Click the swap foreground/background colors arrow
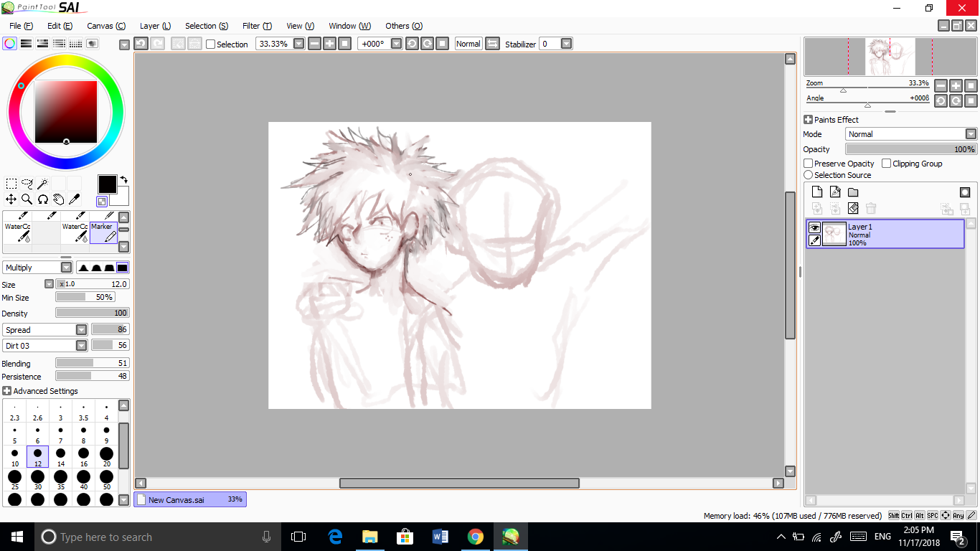 click(123, 179)
